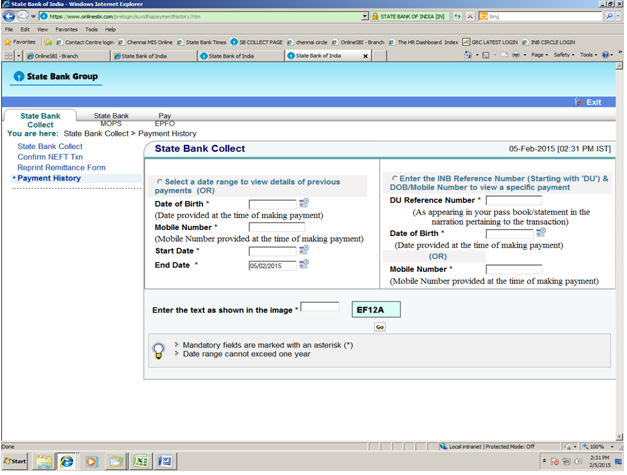627x475 pixels.
Task: Click the Windows Media Player taskbar icon
Action: (x=91, y=462)
